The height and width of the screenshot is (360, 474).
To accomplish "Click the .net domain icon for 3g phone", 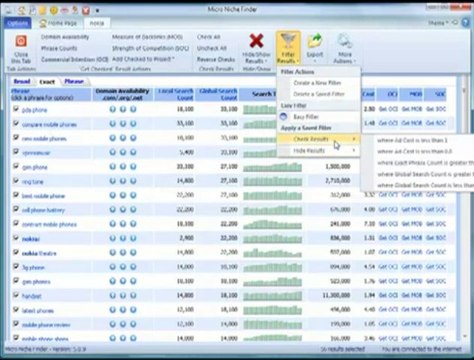I will click(133, 267).
